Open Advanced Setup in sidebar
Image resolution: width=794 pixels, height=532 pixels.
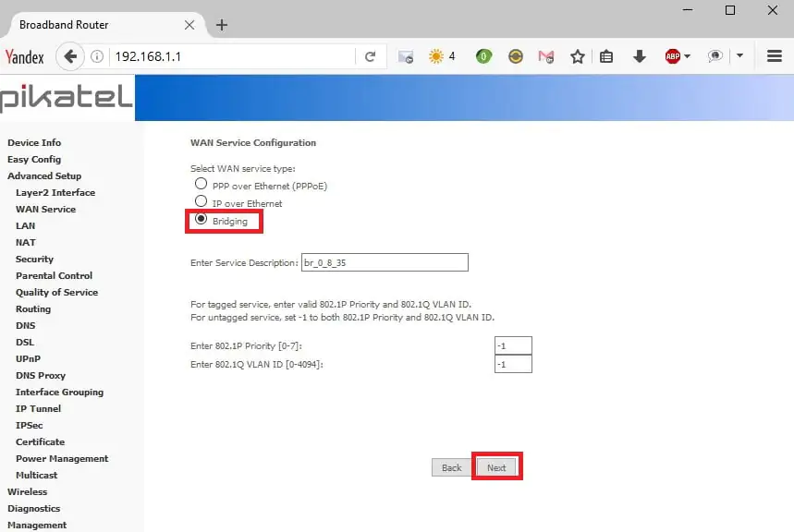(44, 176)
